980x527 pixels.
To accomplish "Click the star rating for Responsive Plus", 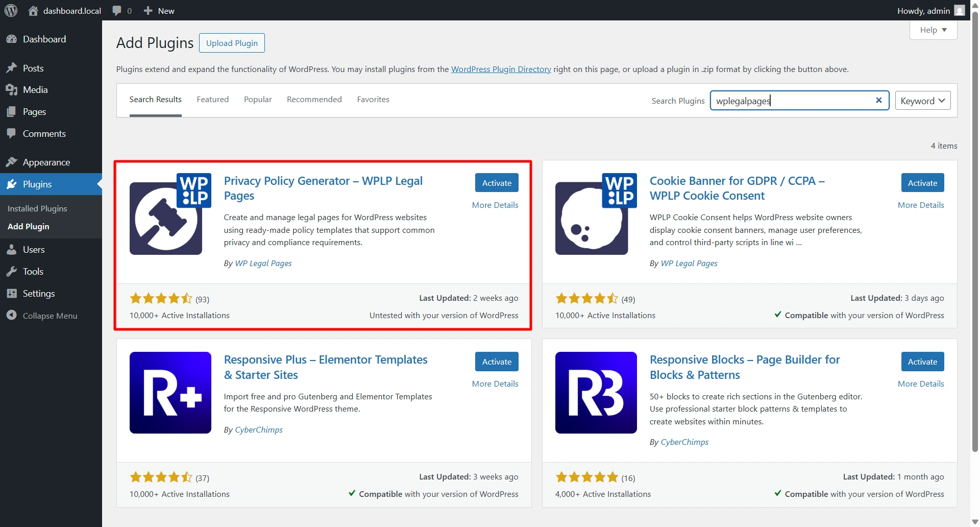I will click(161, 477).
